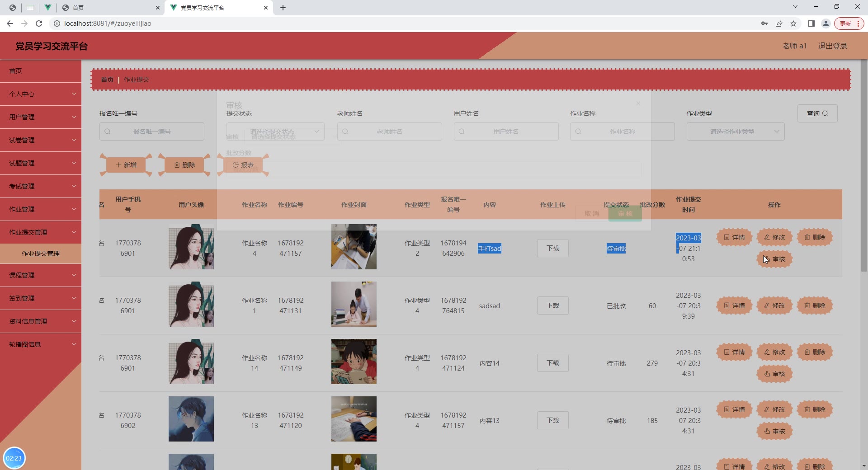Open the 请选择作业类型 dropdown
868x470 pixels.
pyautogui.click(x=736, y=132)
